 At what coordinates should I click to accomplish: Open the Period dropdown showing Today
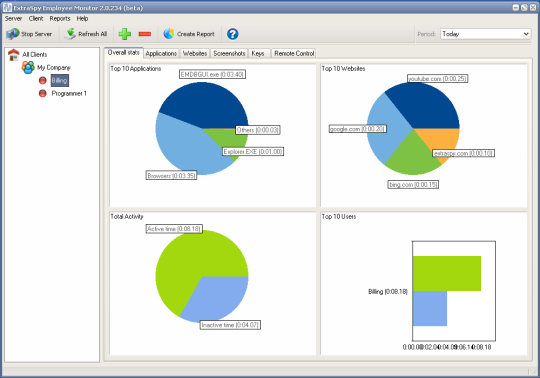(485, 34)
